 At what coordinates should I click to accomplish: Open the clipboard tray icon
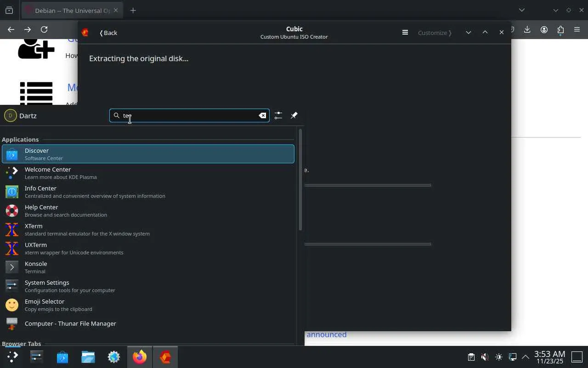tap(471, 357)
